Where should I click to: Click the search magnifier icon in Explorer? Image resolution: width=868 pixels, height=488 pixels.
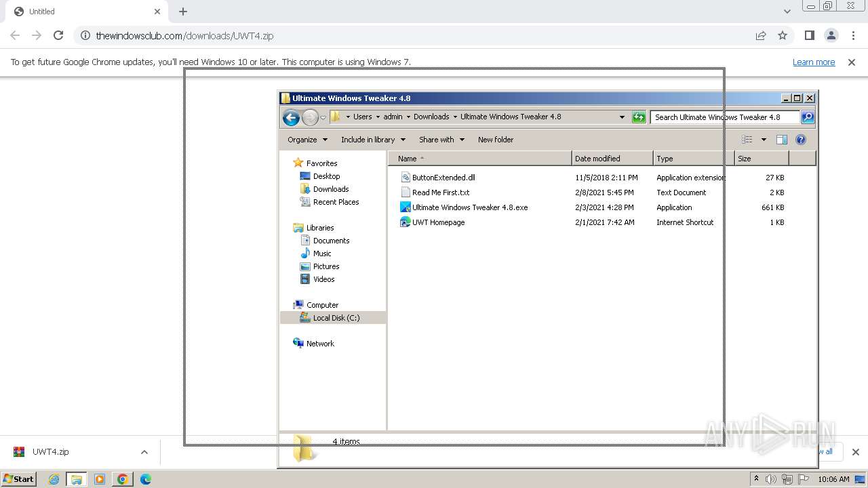tap(808, 117)
